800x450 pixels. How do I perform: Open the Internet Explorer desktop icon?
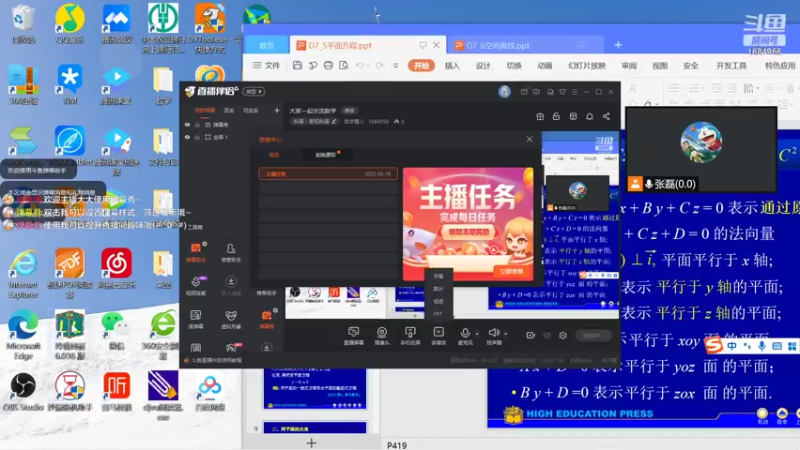tap(23, 274)
